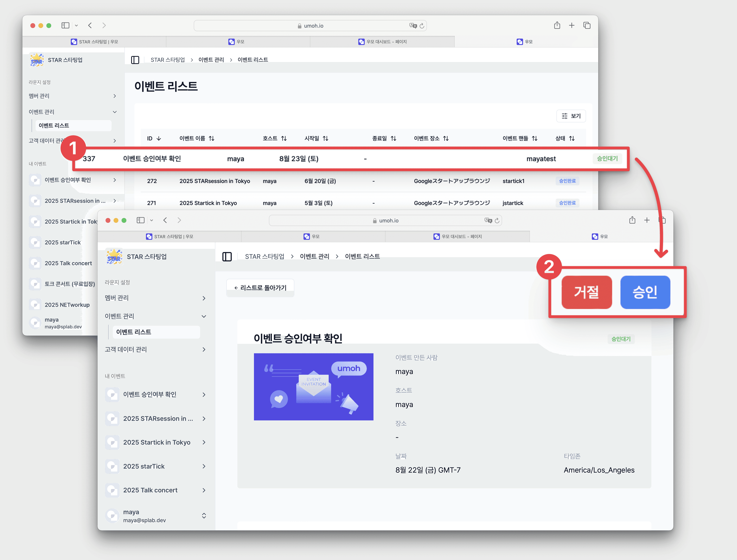737x560 pixels.
Task: Click the translate icon in back window address bar
Action: (x=413, y=26)
